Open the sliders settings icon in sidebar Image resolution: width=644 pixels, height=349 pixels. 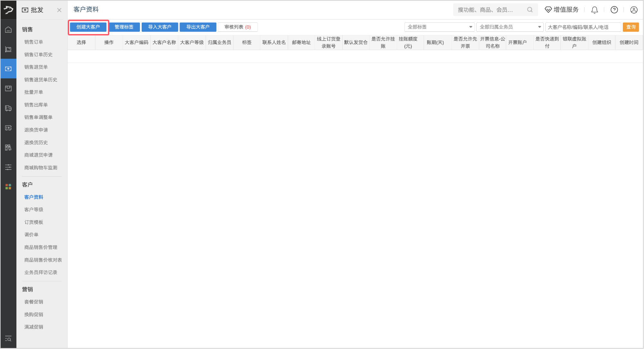tap(8, 167)
